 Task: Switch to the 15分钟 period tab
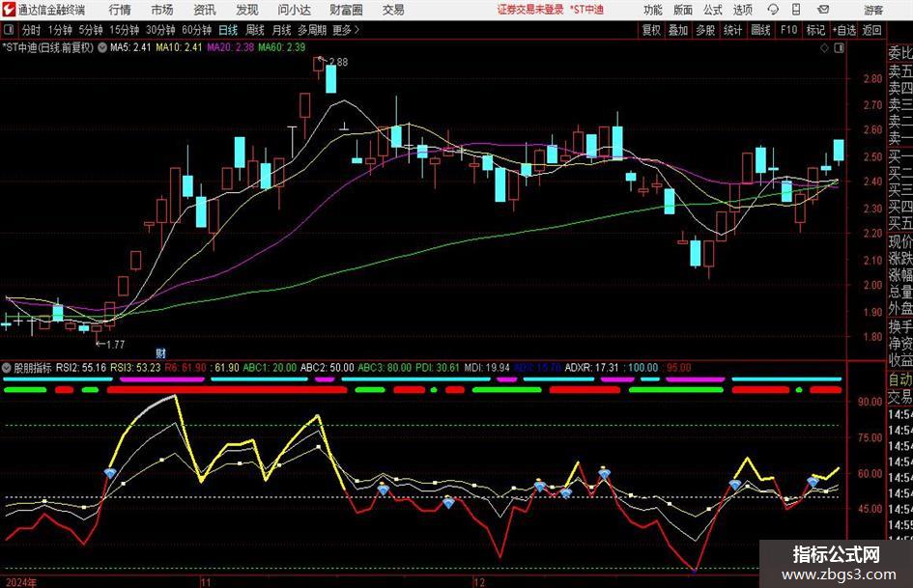(x=124, y=30)
